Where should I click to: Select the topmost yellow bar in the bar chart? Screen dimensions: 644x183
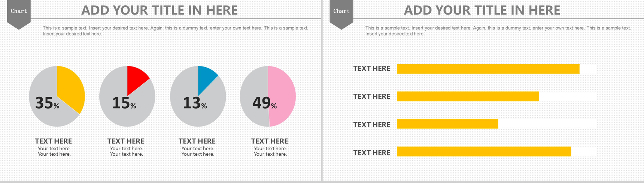[x=488, y=69]
